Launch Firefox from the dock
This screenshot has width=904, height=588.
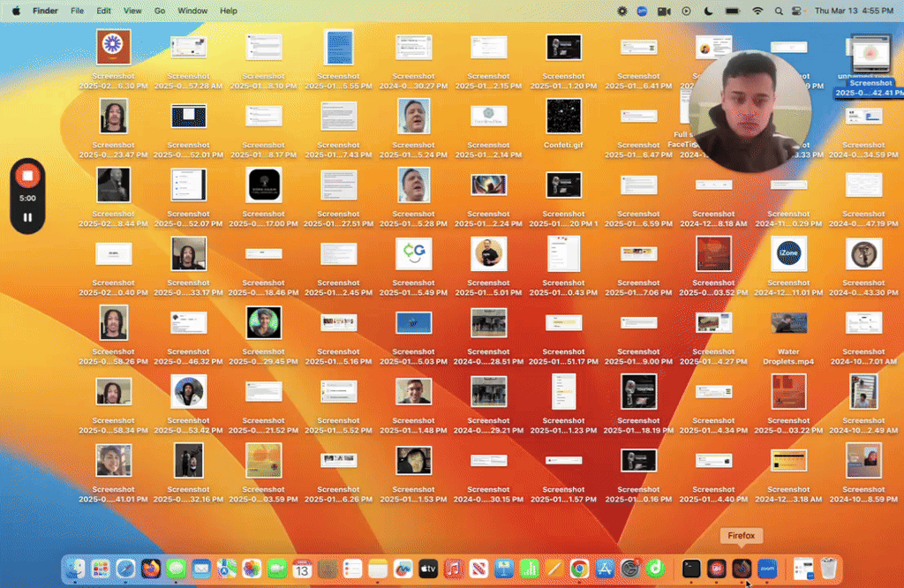coord(151,569)
